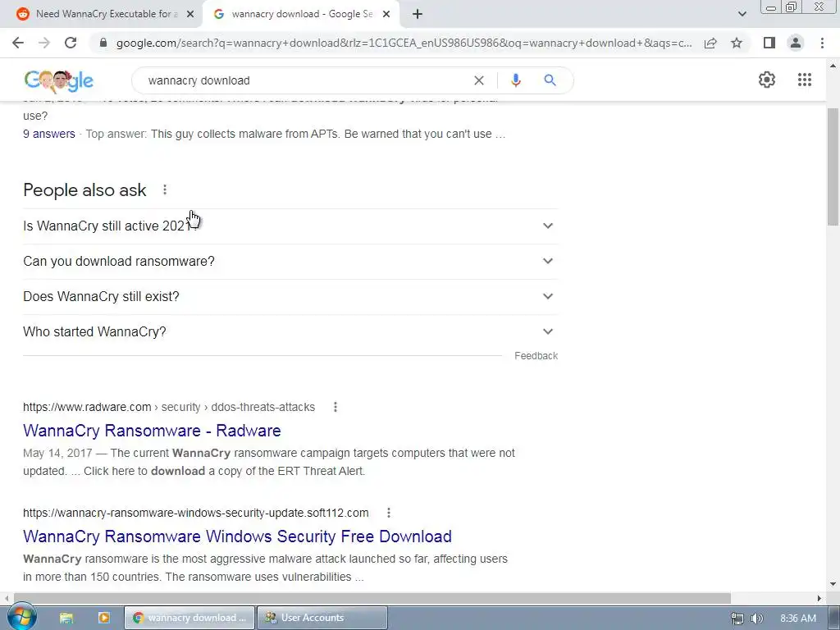This screenshot has height=630, width=840.
Task: Share this page icon in address bar
Action: tap(710, 43)
